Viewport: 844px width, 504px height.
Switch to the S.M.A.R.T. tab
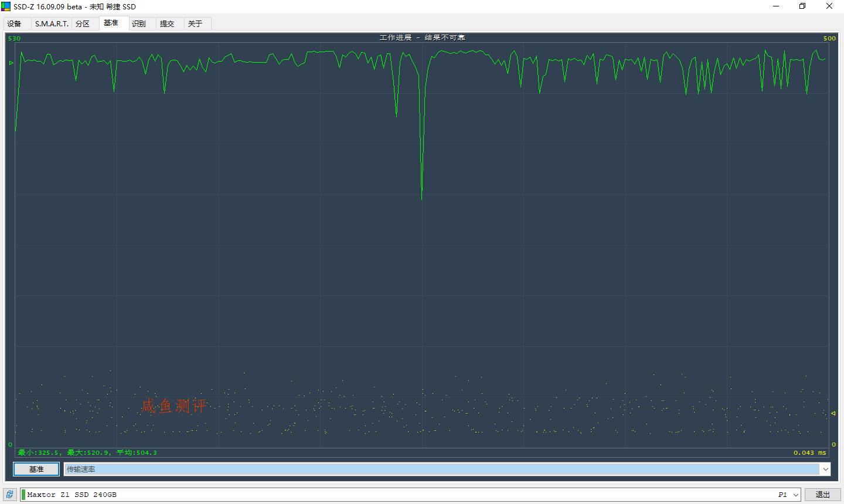(x=52, y=24)
